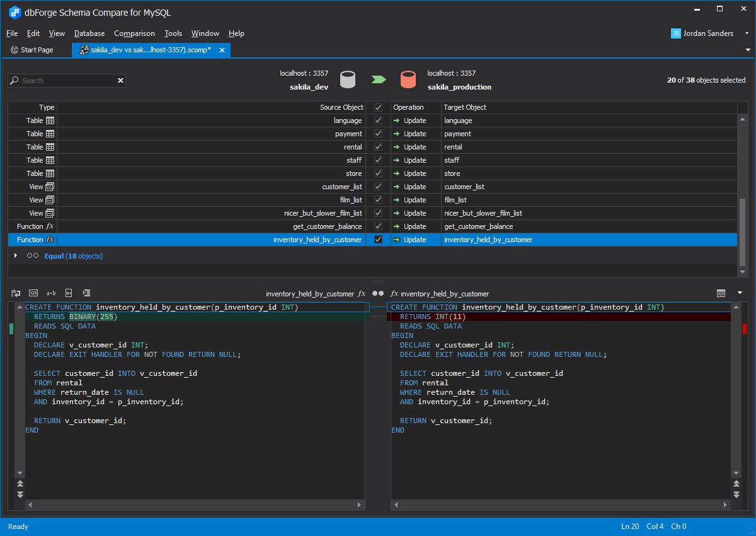Toggle the select-all checkbox in header
The width and height of the screenshot is (756, 536).
pyautogui.click(x=378, y=107)
